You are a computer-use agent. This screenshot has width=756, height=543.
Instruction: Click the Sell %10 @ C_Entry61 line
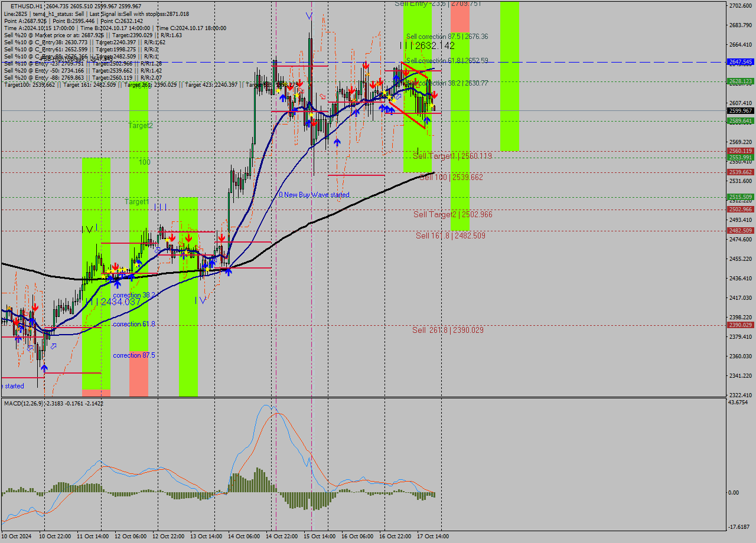click(x=81, y=50)
